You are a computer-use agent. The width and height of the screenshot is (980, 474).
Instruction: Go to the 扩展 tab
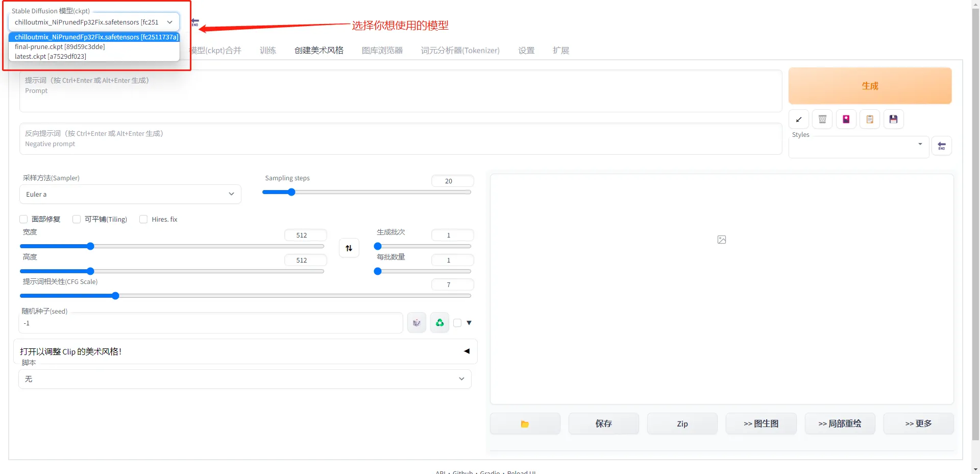point(561,50)
